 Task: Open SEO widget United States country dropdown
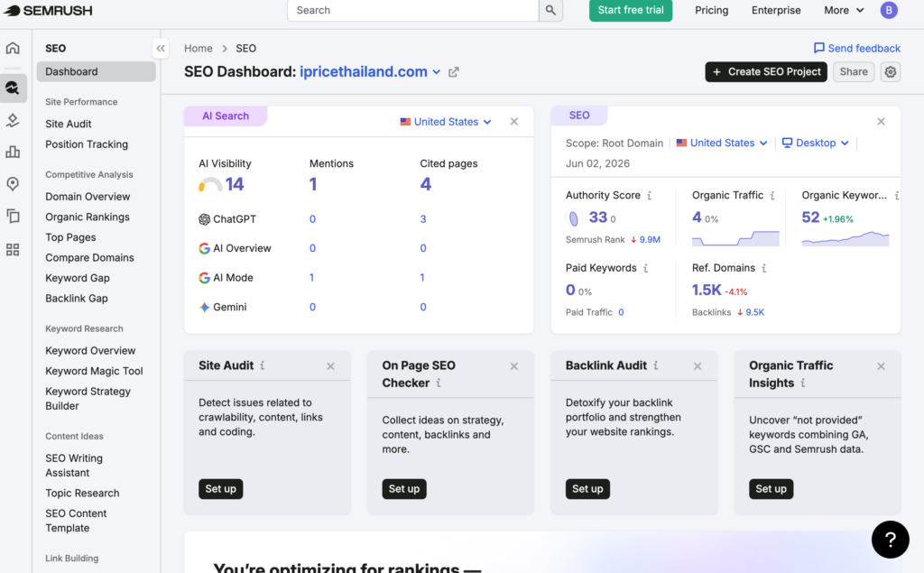pos(722,143)
